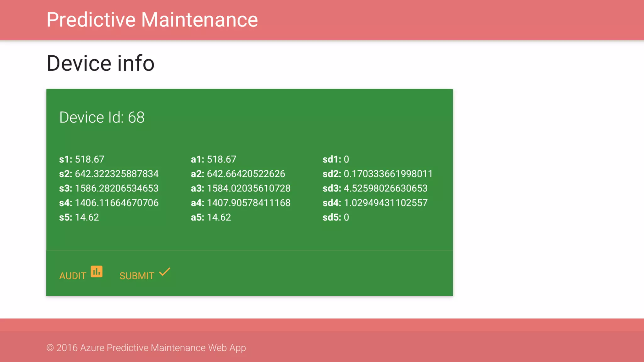
Task: Click the sd4 value 1.02949431102557
Action: 386,203
